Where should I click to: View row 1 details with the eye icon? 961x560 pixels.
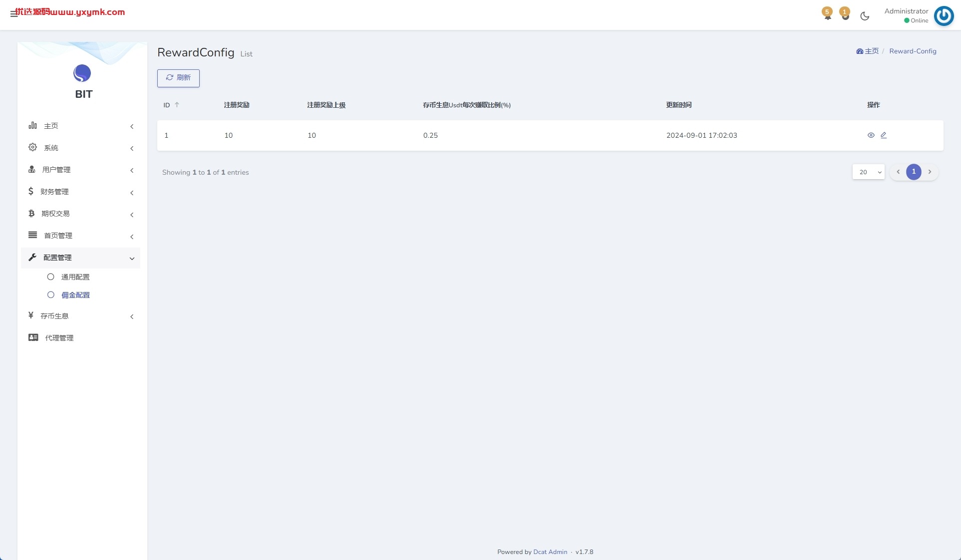coord(871,135)
